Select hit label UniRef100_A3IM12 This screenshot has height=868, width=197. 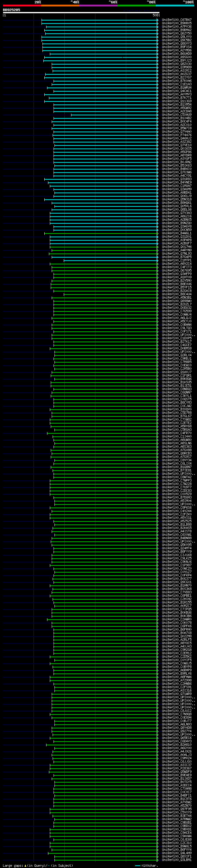tap(176, 71)
